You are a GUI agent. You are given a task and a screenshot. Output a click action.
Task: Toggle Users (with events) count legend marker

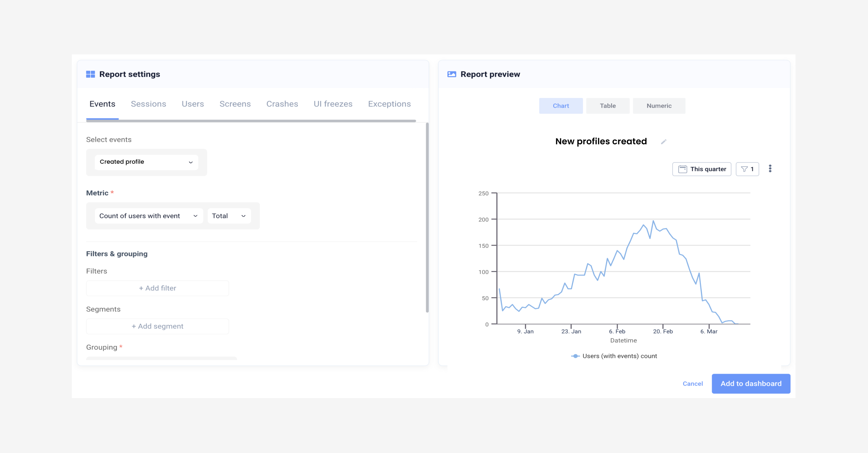pyautogui.click(x=575, y=356)
